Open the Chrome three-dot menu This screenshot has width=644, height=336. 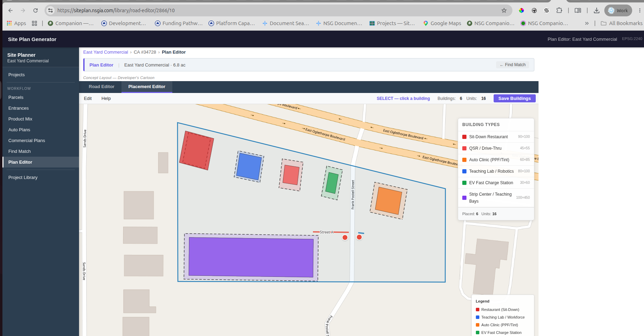(639, 10)
